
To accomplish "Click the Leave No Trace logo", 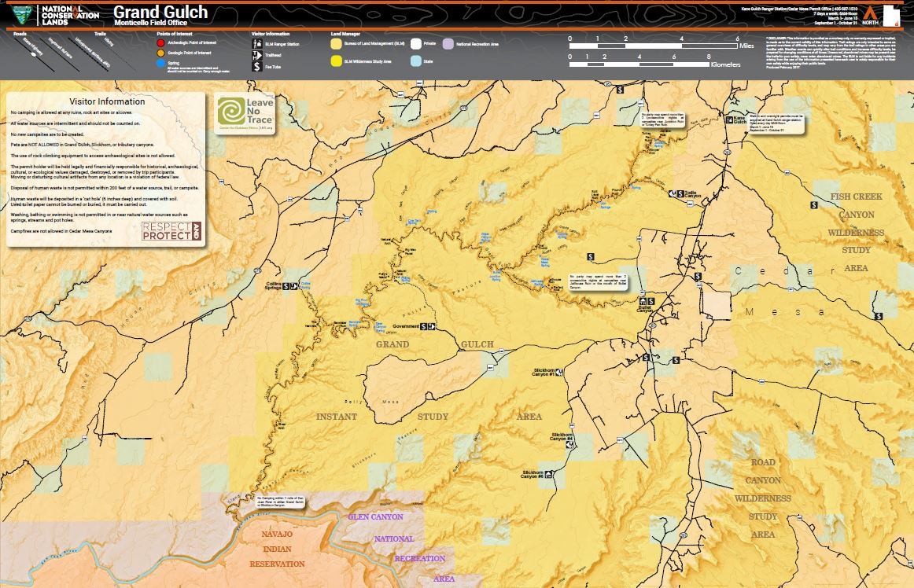I will coord(245,114).
